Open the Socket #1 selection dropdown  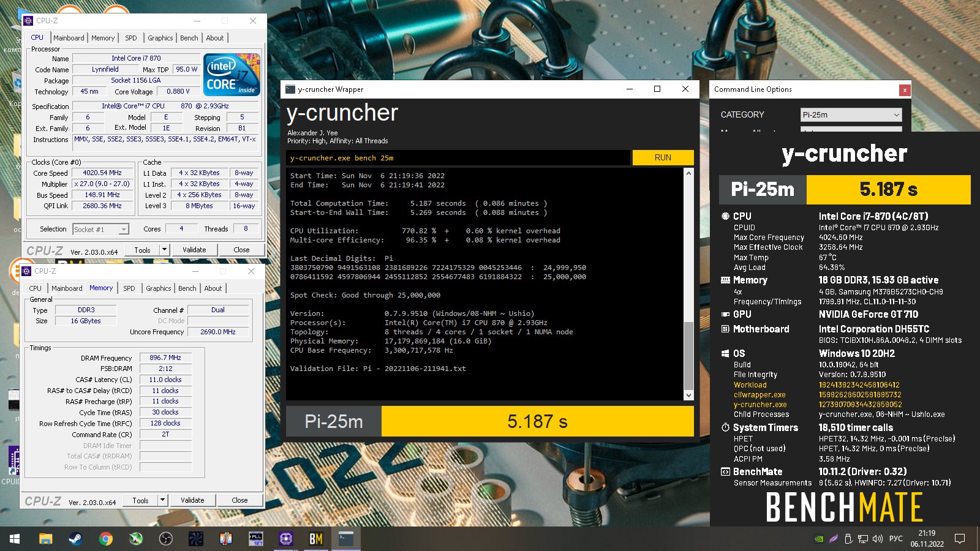pyautogui.click(x=100, y=229)
